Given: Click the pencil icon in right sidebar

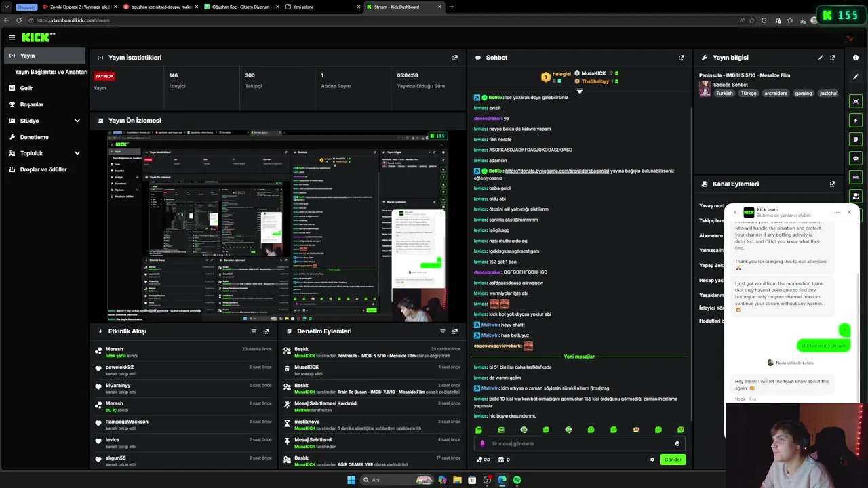Looking at the screenshot, I should [856, 77].
